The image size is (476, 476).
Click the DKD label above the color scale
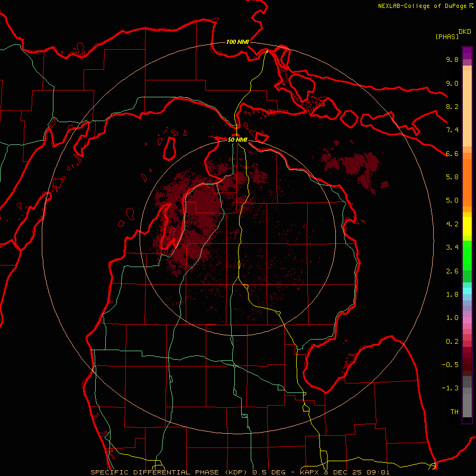click(x=465, y=32)
